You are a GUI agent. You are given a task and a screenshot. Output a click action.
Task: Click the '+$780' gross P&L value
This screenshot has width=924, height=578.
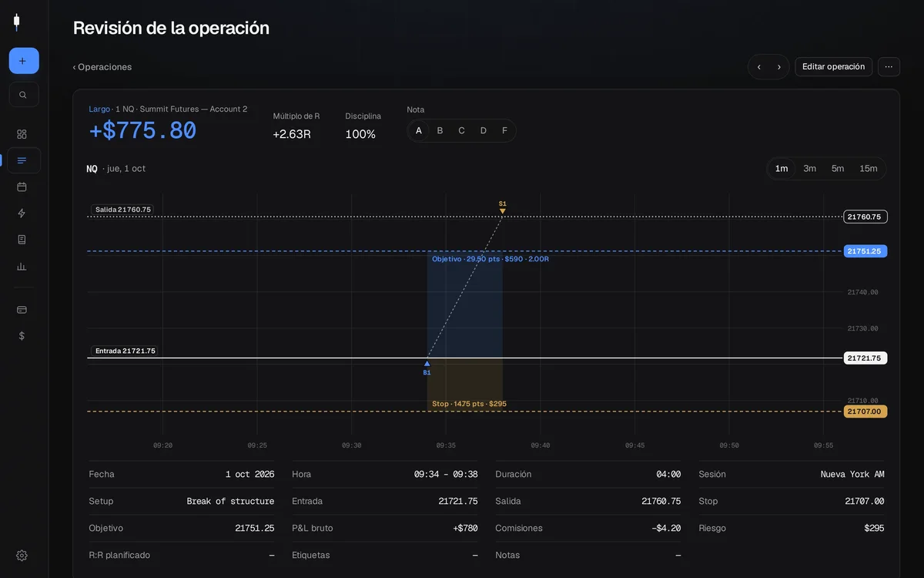click(465, 529)
